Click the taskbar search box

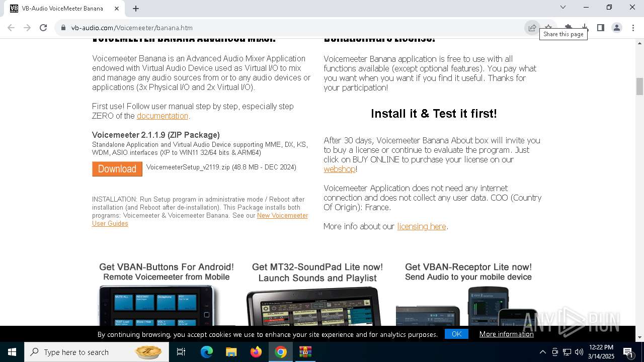point(96,352)
